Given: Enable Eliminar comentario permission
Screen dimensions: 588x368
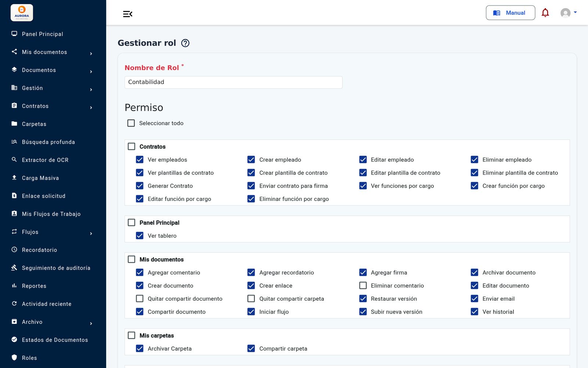Looking at the screenshot, I should point(363,286).
